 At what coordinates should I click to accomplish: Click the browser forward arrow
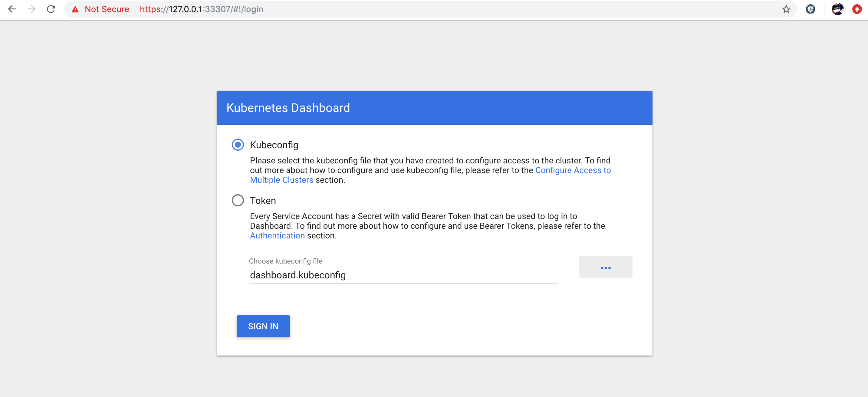[31, 9]
